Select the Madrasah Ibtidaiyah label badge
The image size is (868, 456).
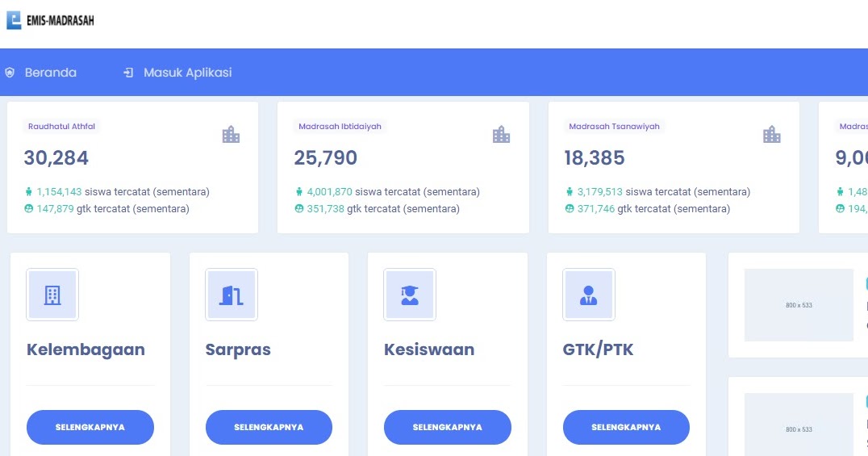[x=340, y=127]
